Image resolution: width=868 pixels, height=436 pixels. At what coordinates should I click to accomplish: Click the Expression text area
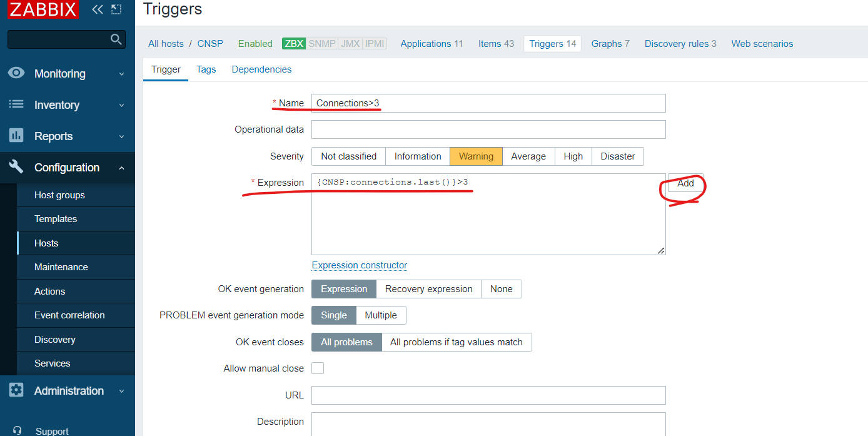click(488, 214)
